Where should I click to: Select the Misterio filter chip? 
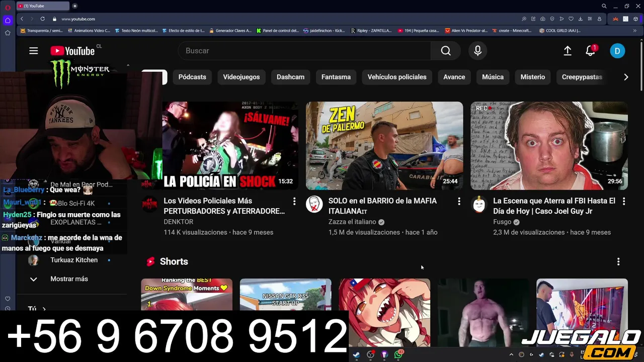tap(533, 77)
